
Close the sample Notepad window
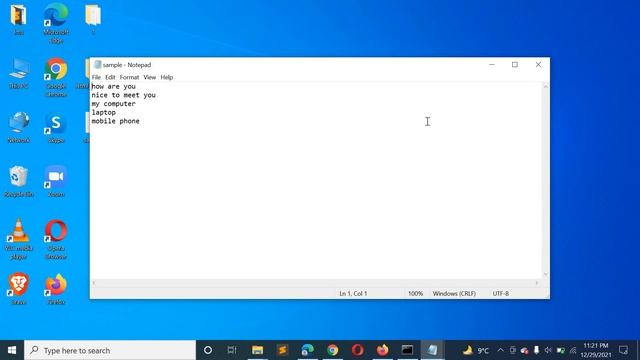coord(538,64)
